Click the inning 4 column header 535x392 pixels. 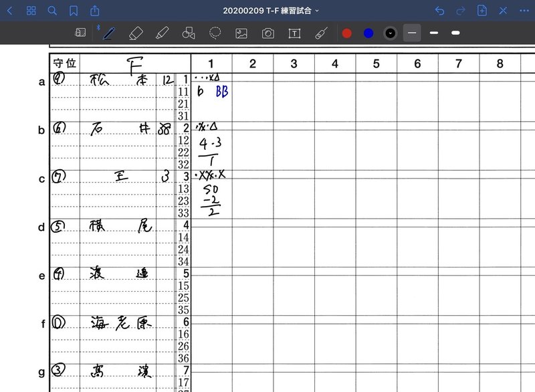335,64
